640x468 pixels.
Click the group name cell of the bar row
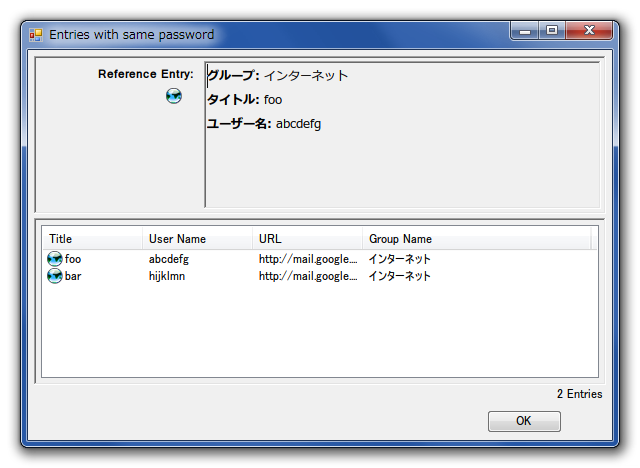tap(400, 276)
